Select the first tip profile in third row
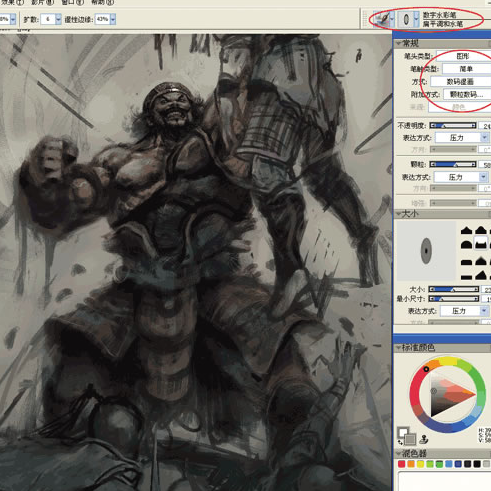The width and height of the screenshot is (491, 491). tap(466, 262)
